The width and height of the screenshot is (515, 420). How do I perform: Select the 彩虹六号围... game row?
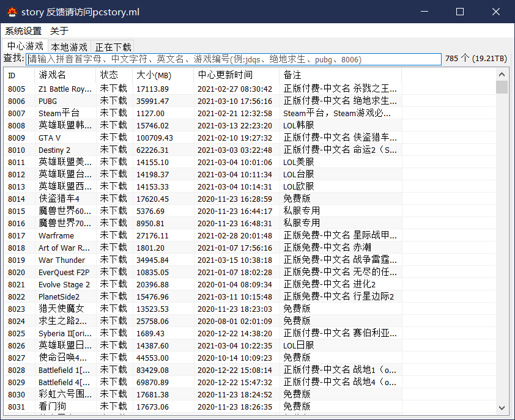[x=203, y=394]
